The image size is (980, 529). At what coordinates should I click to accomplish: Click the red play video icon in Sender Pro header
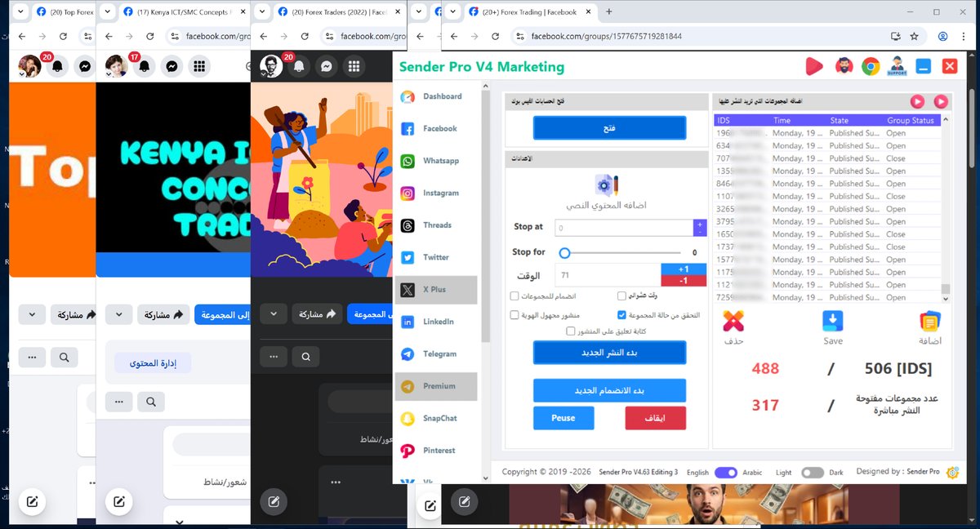(x=814, y=67)
